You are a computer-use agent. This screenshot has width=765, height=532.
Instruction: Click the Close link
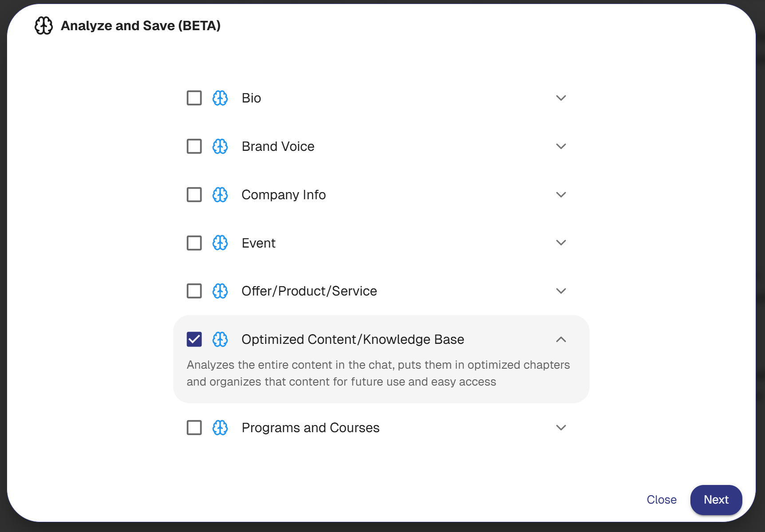661,500
